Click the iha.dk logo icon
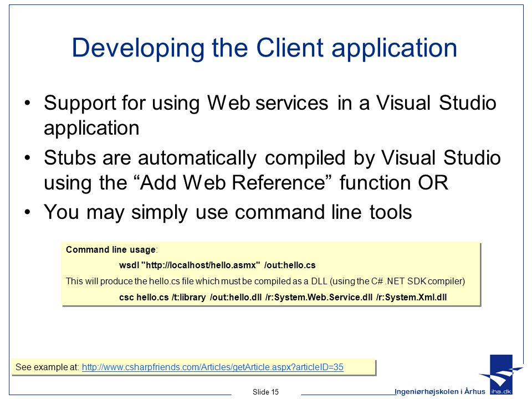532x399 pixels. (x=501, y=375)
